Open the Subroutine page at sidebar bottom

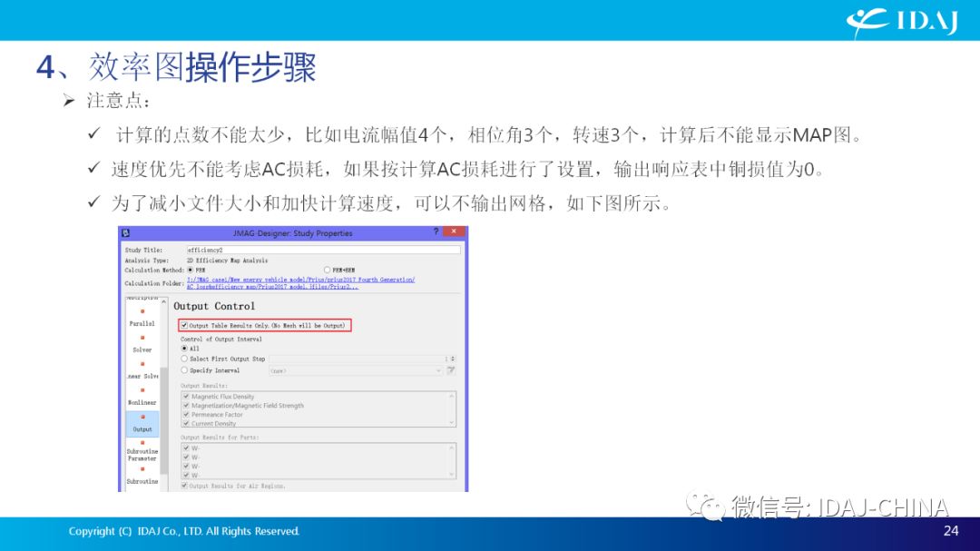click(142, 481)
